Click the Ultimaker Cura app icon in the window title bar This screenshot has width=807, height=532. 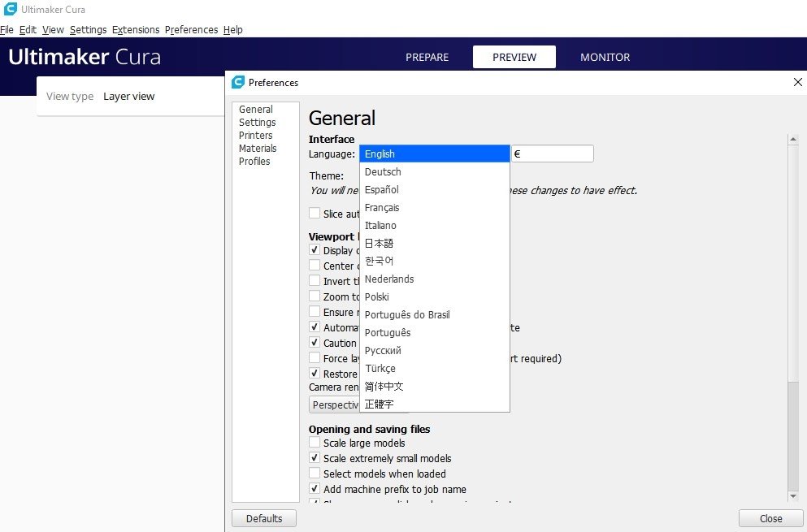tap(10, 9)
